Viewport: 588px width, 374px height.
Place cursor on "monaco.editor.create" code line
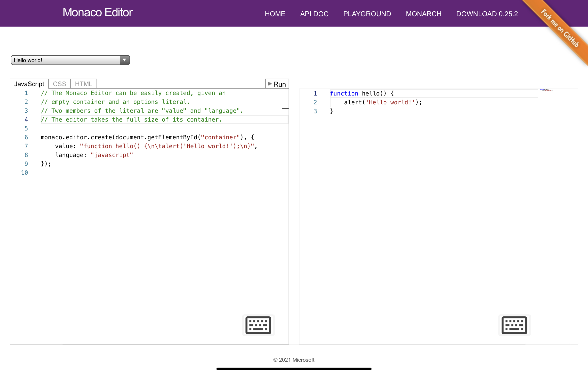point(147,137)
